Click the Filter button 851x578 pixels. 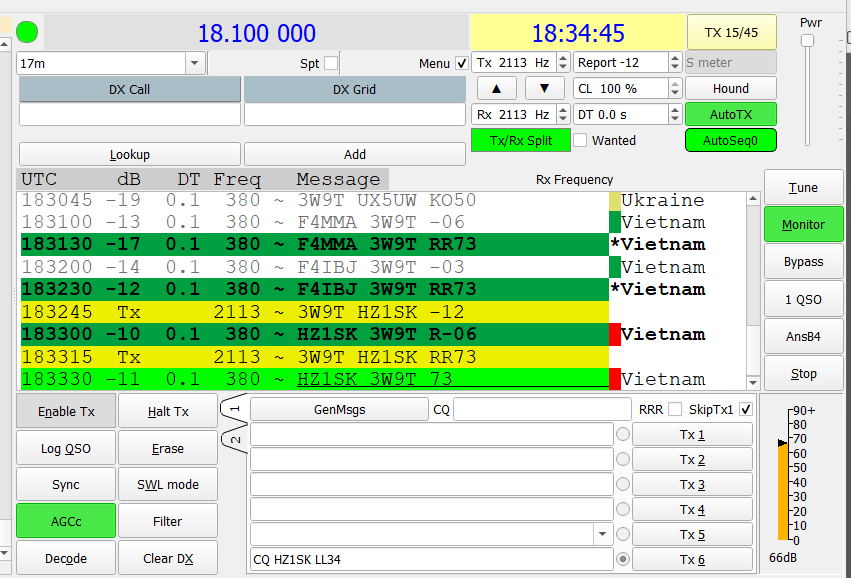point(168,521)
